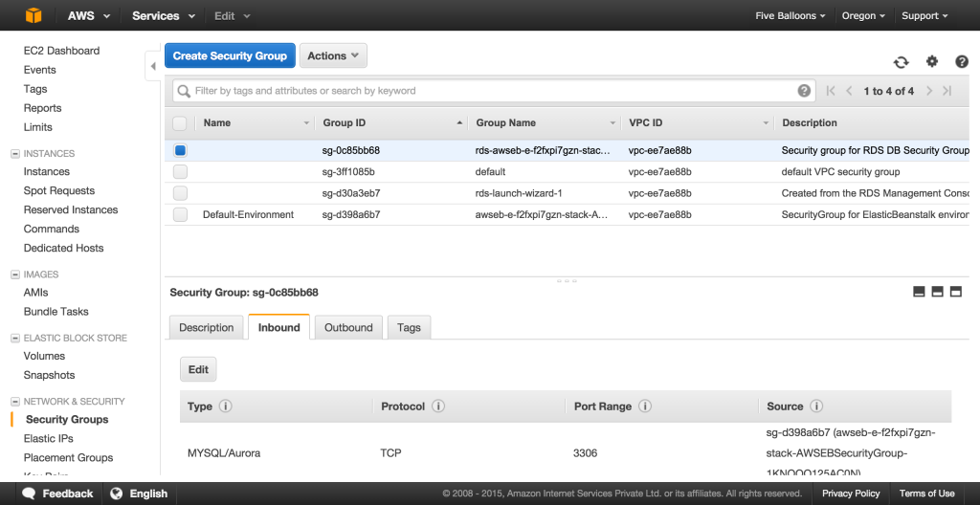Open Snapshots in the sidebar
This screenshot has width=980, height=505.
pyautogui.click(x=49, y=375)
